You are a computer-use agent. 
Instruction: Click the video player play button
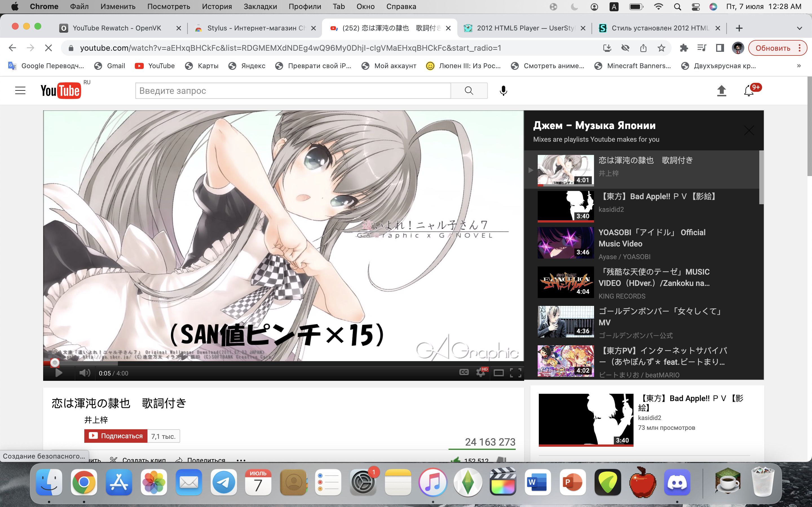(58, 373)
